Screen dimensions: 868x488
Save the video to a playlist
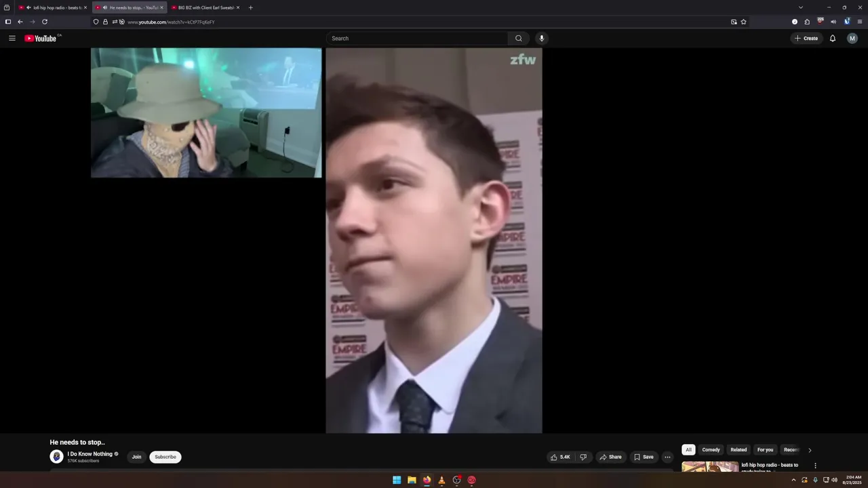[x=644, y=457]
